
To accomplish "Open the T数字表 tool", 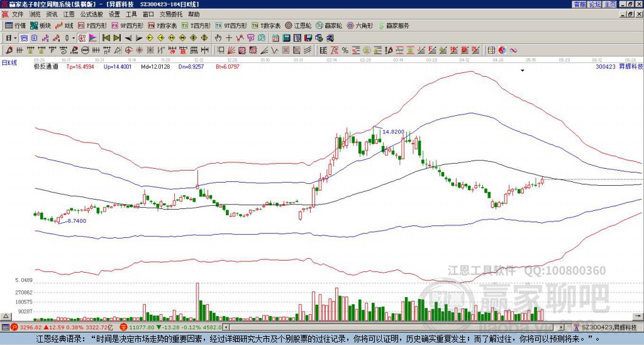I will pyautogui.click(x=266, y=25).
